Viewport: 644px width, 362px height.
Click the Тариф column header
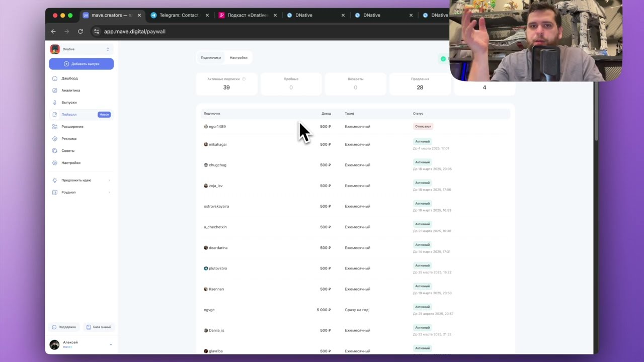coord(350,114)
